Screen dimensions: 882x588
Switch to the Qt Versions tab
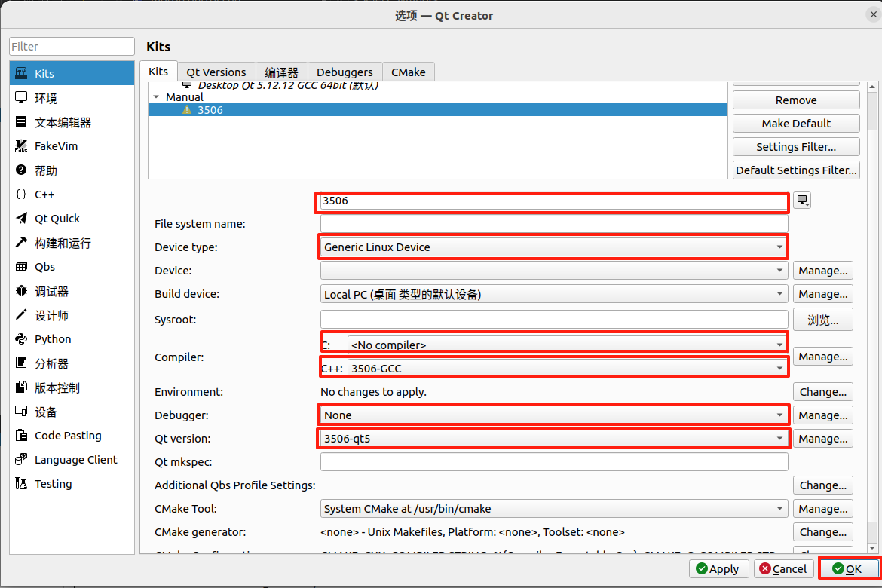(216, 72)
